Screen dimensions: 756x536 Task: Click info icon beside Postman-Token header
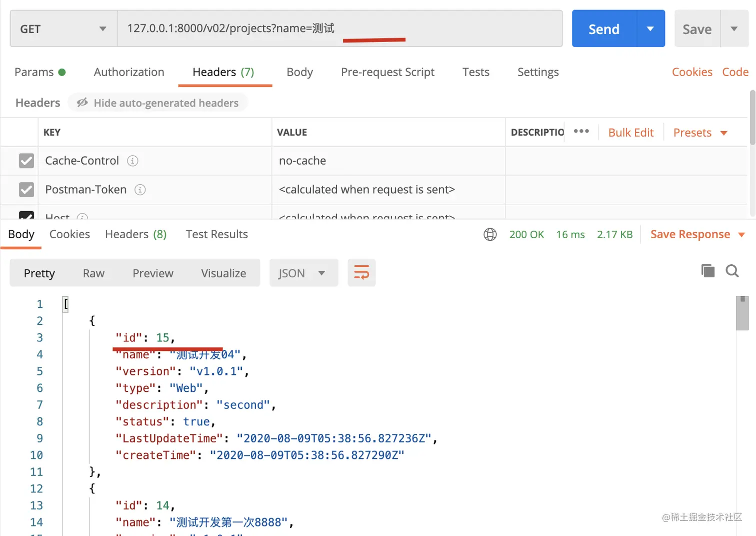click(x=140, y=190)
